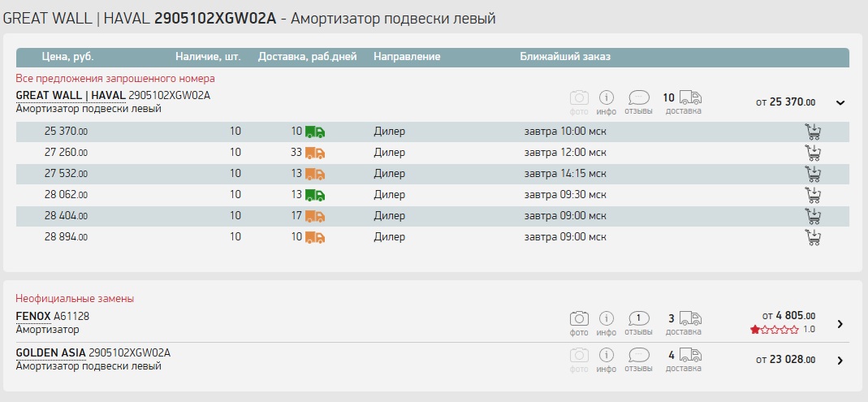Open FENOX brand link
Screen dimensions: 868x402
click(x=33, y=317)
